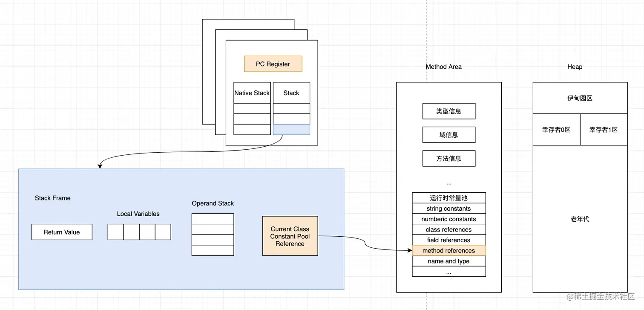Viewport: 644px width, 310px height.
Task: Select the Return Value box
Action: pos(62,232)
